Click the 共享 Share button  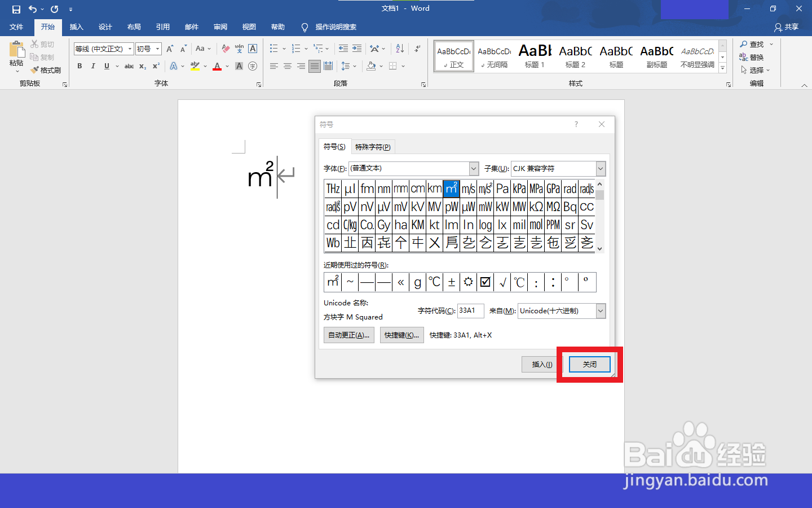[787, 27]
